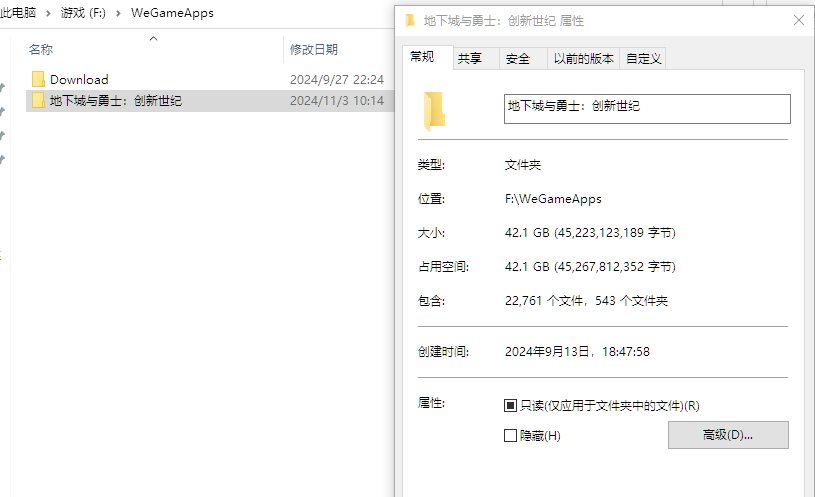
Task: Click the folder icon in properties title bar
Action: click(x=410, y=20)
